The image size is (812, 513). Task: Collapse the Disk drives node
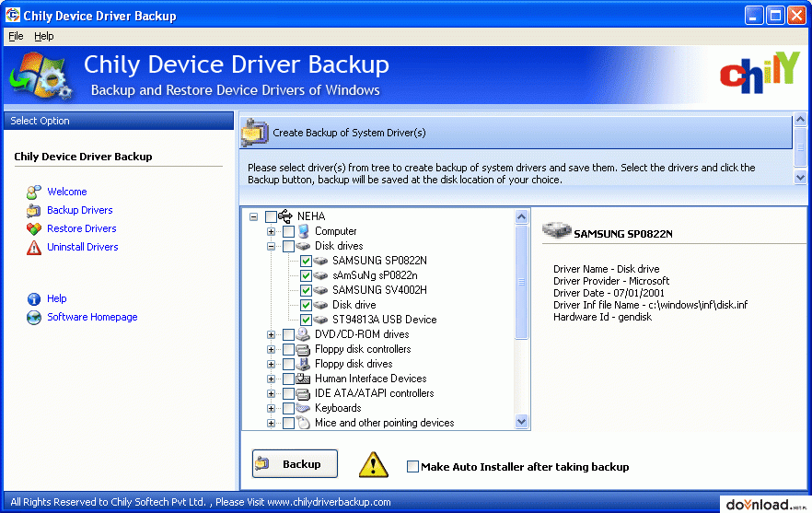(x=271, y=246)
